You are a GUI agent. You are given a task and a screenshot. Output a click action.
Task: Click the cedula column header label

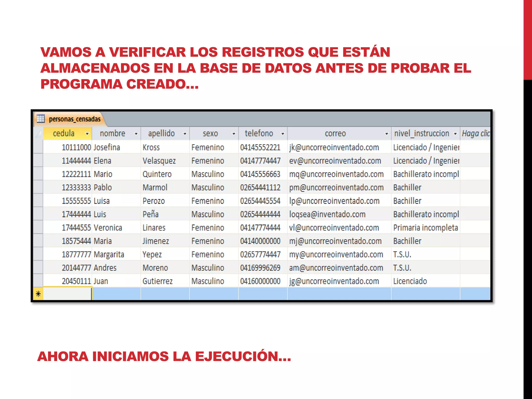click(x=64, y=133)
